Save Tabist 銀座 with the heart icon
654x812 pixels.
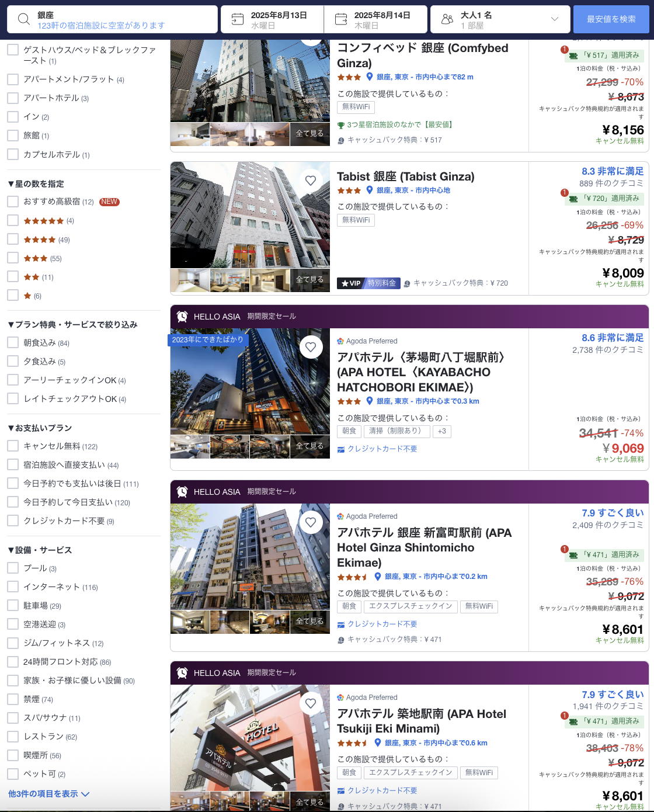coord(311,181)
